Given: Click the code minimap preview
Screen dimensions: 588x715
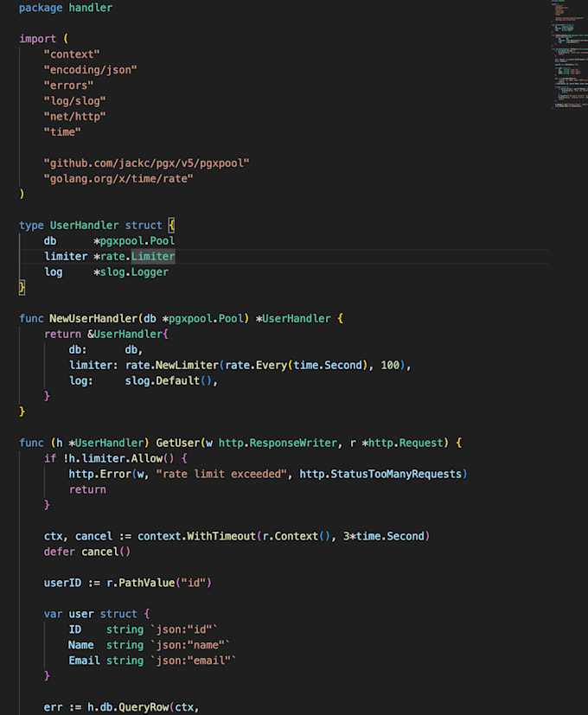Looking at the screenshot, I should (569, 54).
